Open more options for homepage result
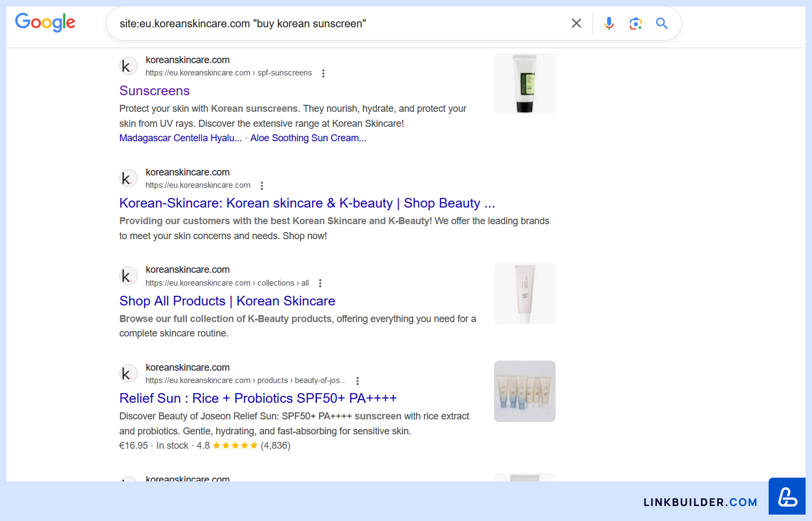Viewport: 812px width, 521px height. (x=262, y=186)
